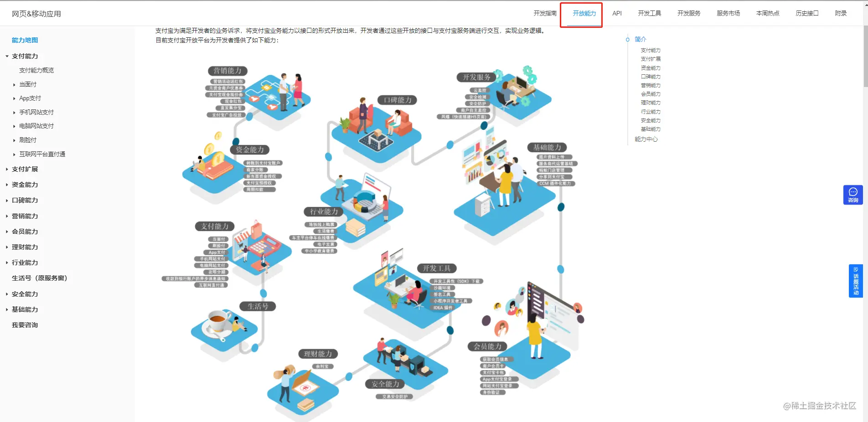This screenshot has height=422, width=868.
Task: Click the 理财能力 label in the diagram
Action: tap(318, 354)
